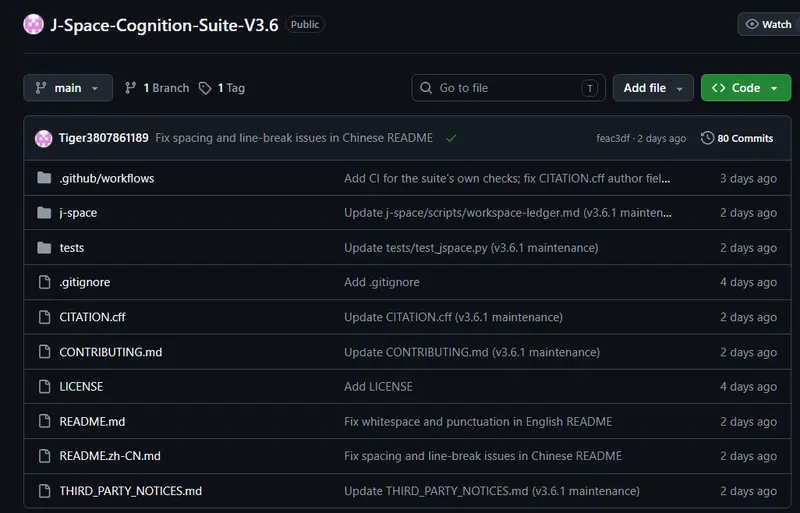
Task: Open commit 'Update CONTRIBUTING.md (v3.6.1 maintenance)'
Action: coord(472,352)
